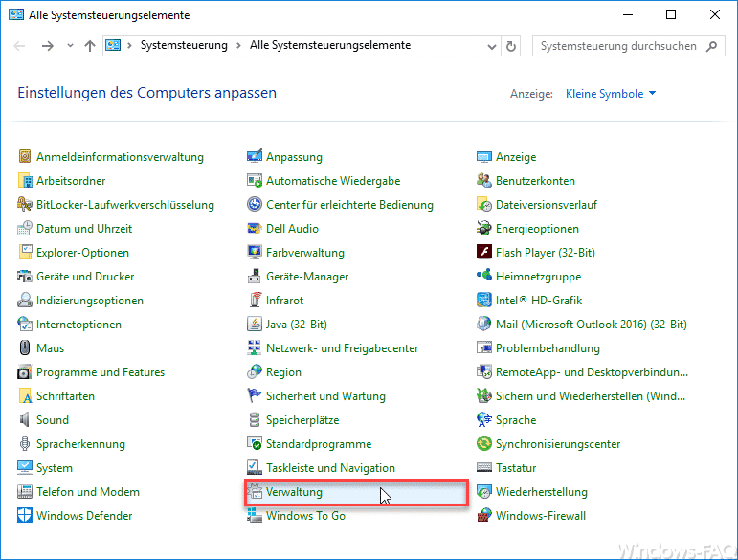Open the Standardprogramme link
Screen dimensions: 738x560
(x=319, y=444)
